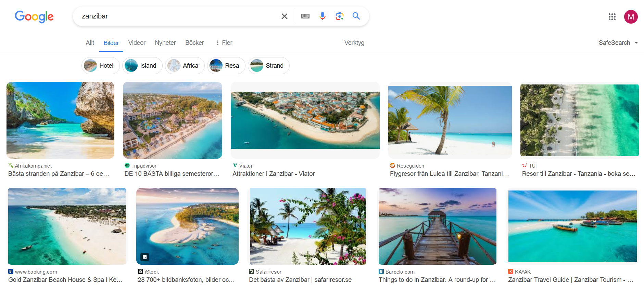Start voice search with microphone icon

tap(322, 16)
